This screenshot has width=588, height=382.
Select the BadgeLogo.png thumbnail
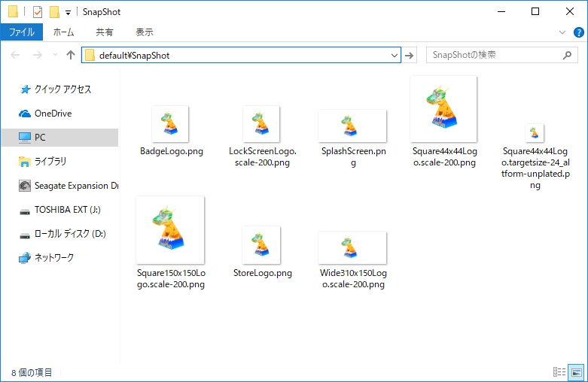[x=170, y=124]
